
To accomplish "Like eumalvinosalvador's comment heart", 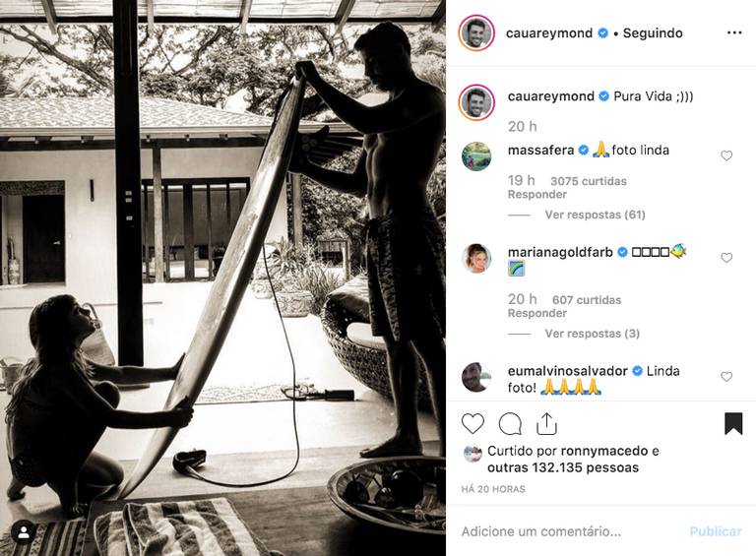I will click(726, 377).
